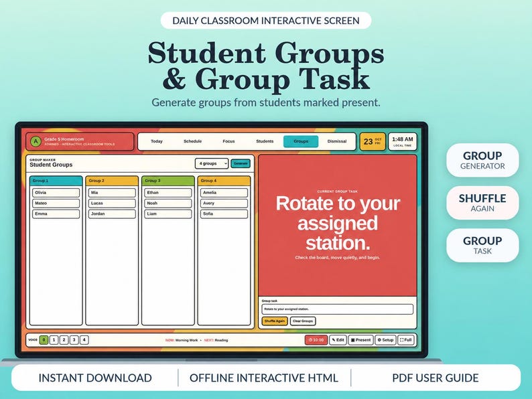Set voice level to 1
This screenshot has width=532, height=399.
click(54, 339)
